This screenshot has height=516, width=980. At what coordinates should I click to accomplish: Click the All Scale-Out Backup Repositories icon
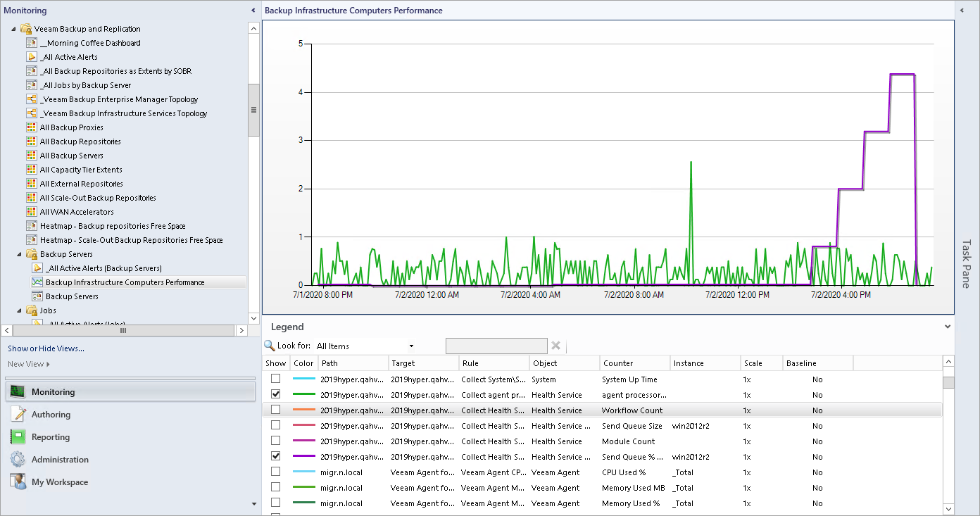click(32, 198)
